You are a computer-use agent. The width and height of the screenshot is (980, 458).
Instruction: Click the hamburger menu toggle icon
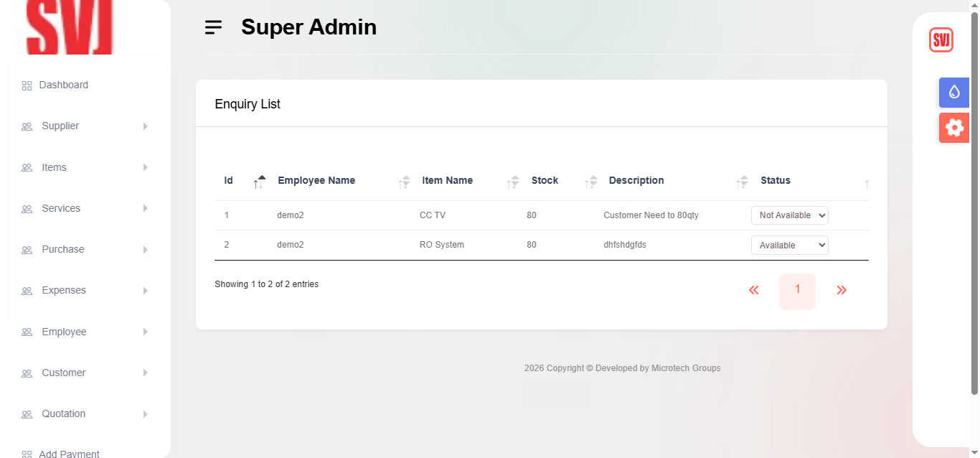pyautogui.click(x=213, y=27)
